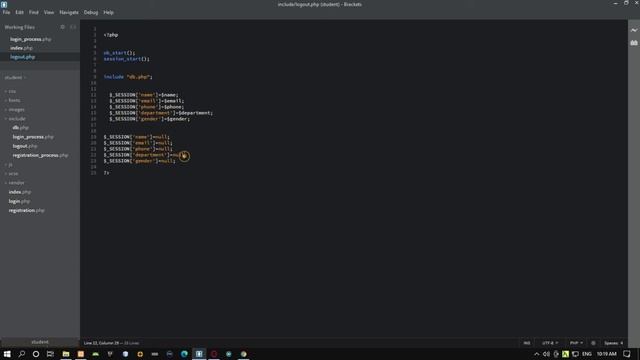Open the Windows Start menu
Viewport: 640px width, 360px height.
click(x=7, y=354)
